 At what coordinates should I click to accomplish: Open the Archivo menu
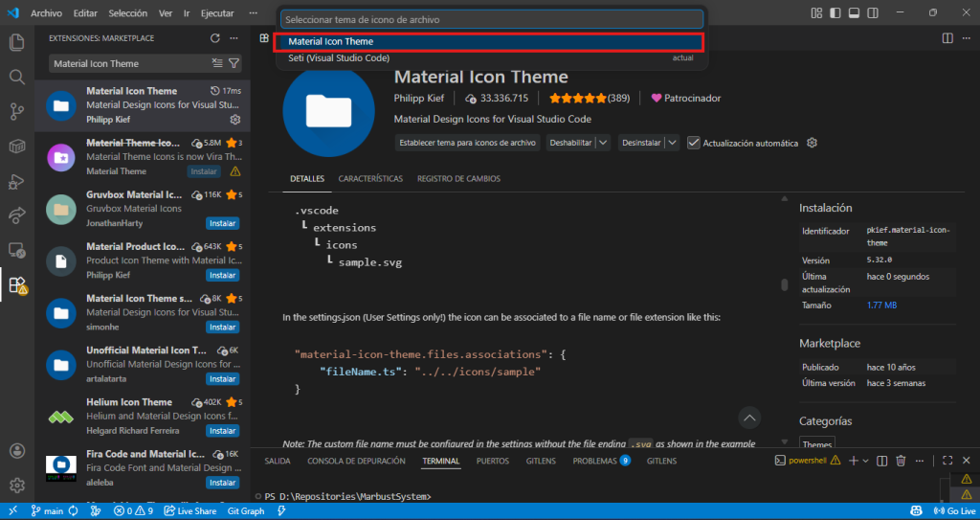(x=46, y=13)
